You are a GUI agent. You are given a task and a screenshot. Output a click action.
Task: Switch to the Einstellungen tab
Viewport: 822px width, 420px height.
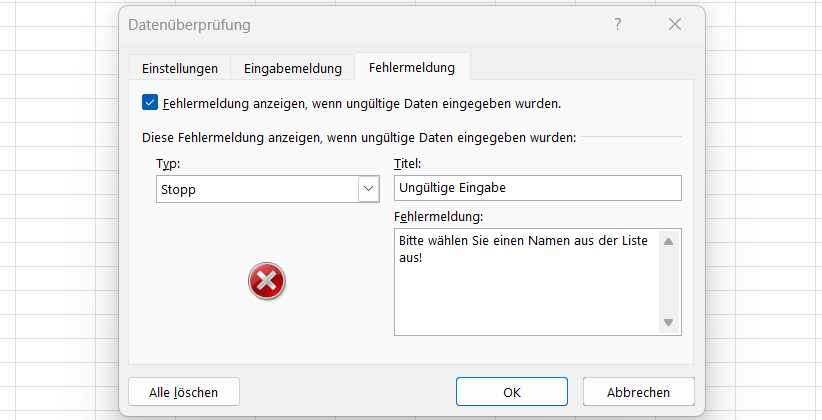tap(180, 68)
